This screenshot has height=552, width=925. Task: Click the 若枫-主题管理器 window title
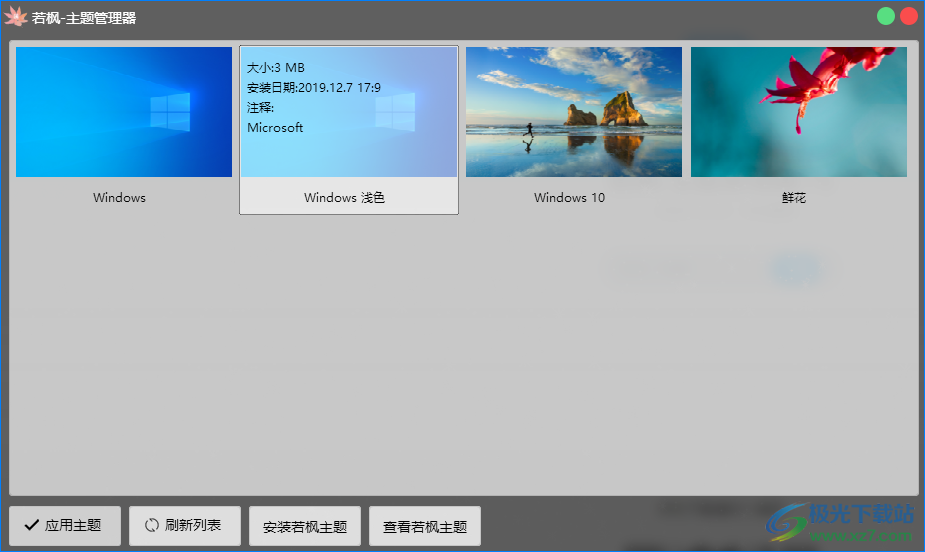pyautogui.click(x=84, y=18)
